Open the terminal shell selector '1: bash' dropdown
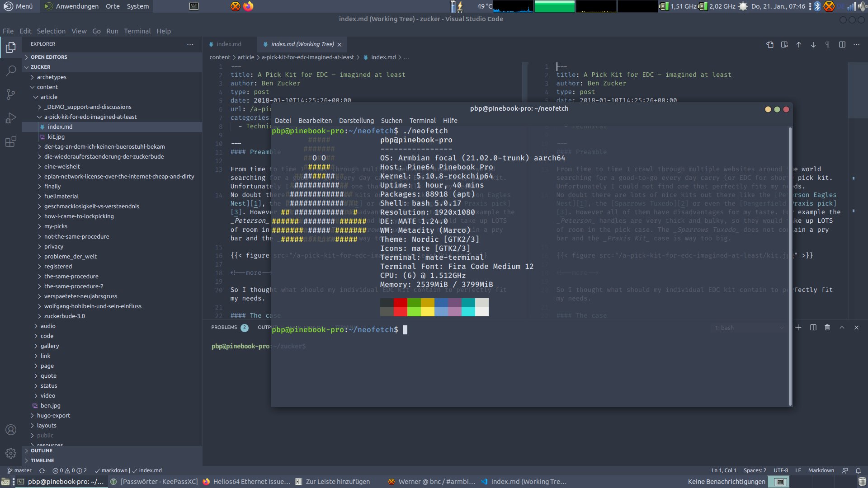Image resolution: width=868 pixels, height=488 pixels. pos(749,328)
